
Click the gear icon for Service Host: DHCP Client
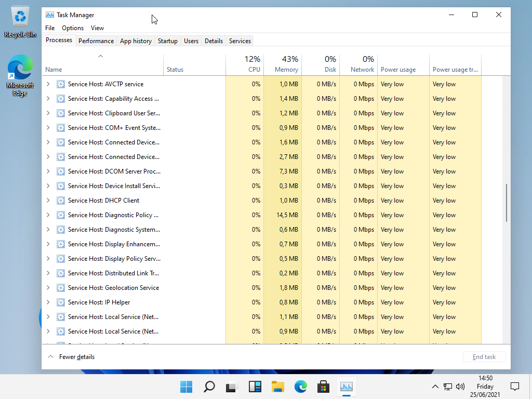tap(61, 201)
